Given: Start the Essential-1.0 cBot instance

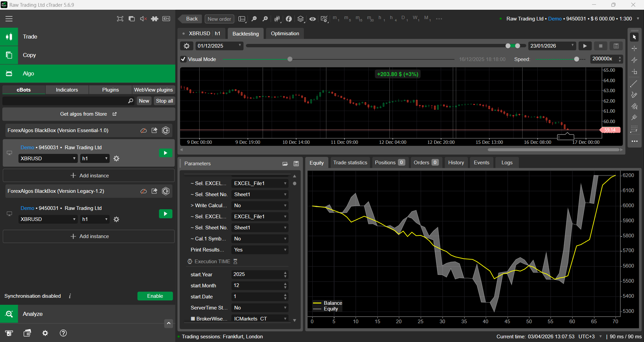Looking at the screenshot, I should [165, 153].
